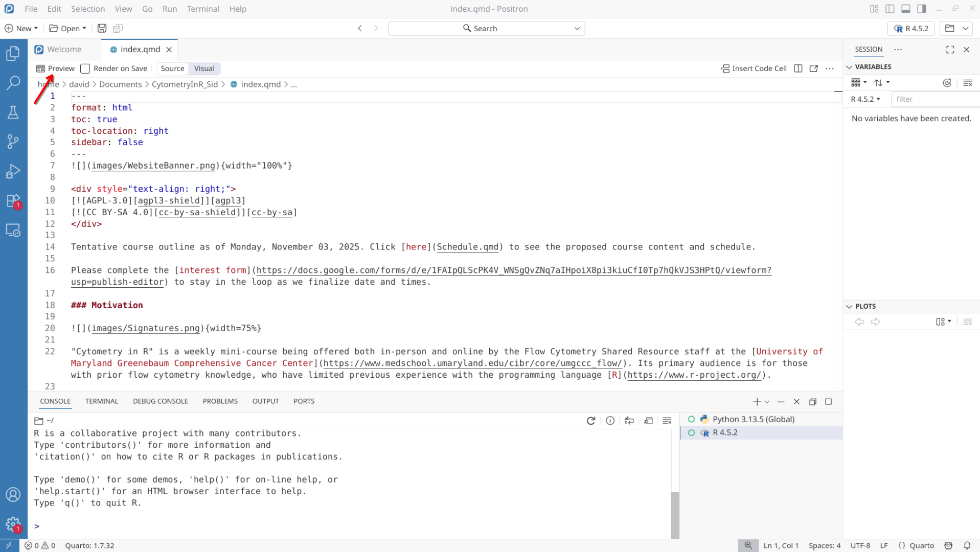The width and height of the screenshot is (980, 552).
Task: Open the Terminal menu
Action: point(202,9)
